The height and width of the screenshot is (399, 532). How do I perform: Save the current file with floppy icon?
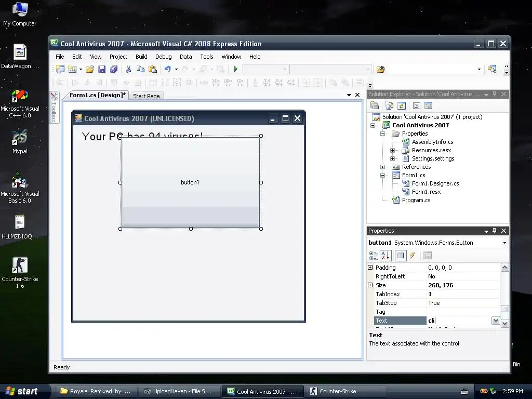(102, 69)
